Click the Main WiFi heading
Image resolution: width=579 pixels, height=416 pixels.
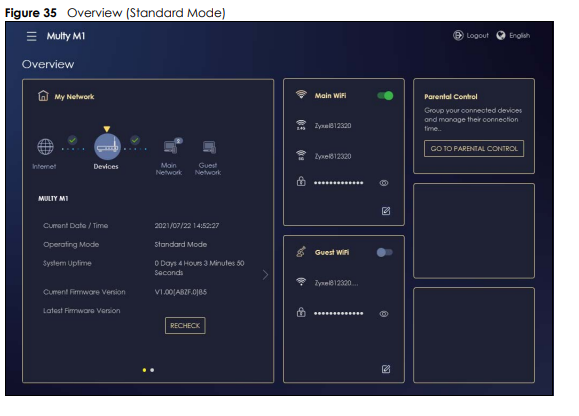click(x=330, y=96)
